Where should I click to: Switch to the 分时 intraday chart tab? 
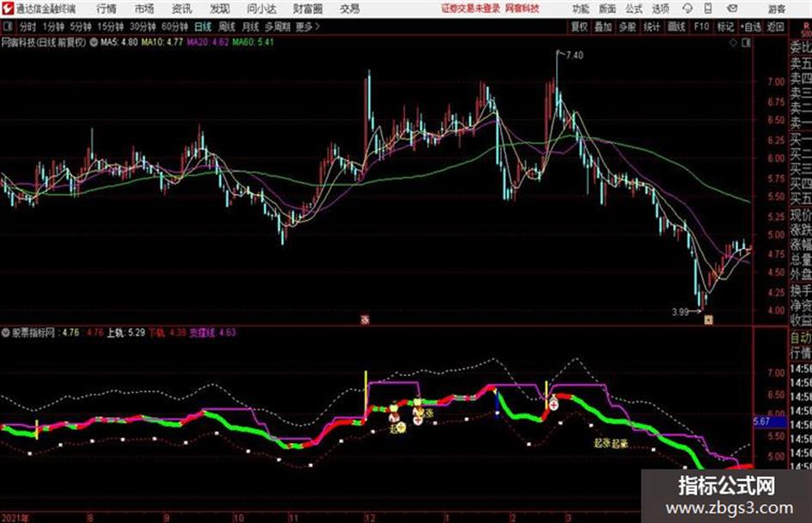click(x=28, y=27)
